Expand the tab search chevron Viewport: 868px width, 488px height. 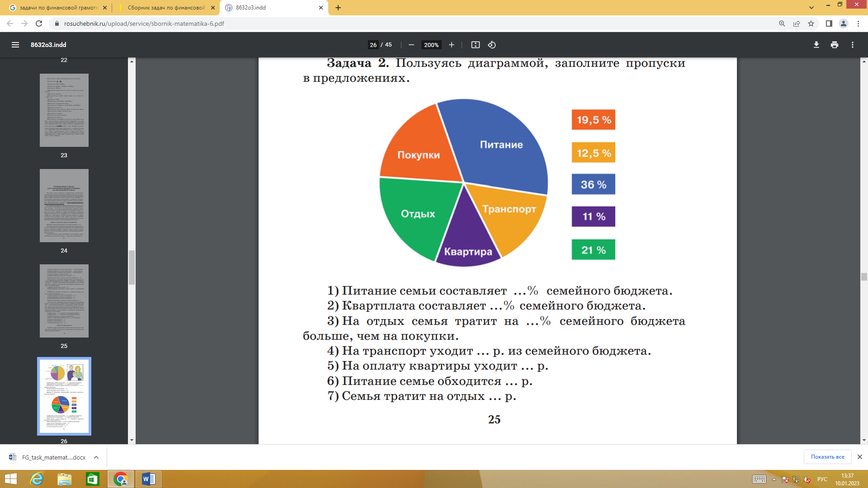(811, 7)
